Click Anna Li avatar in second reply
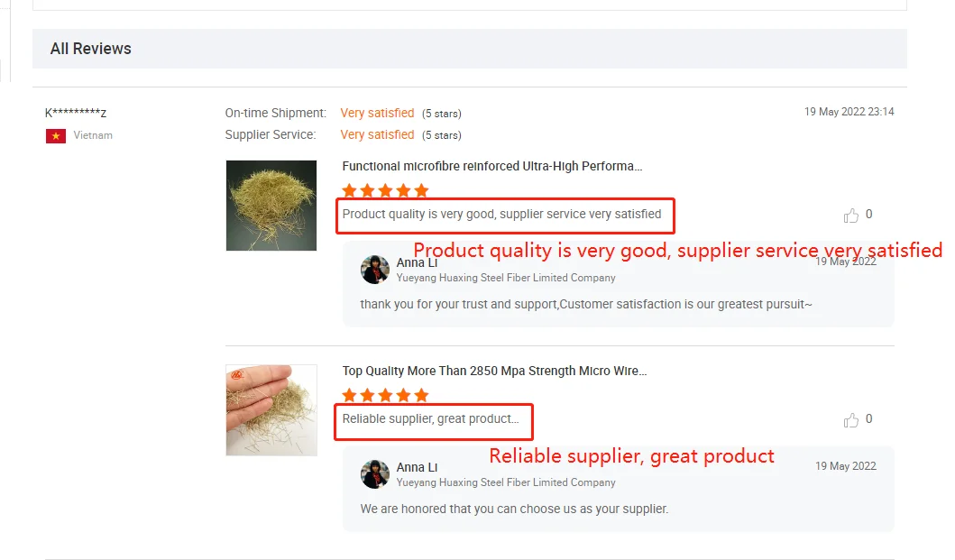The height and width of the screenshot is (560, 955). pos(374,474)
